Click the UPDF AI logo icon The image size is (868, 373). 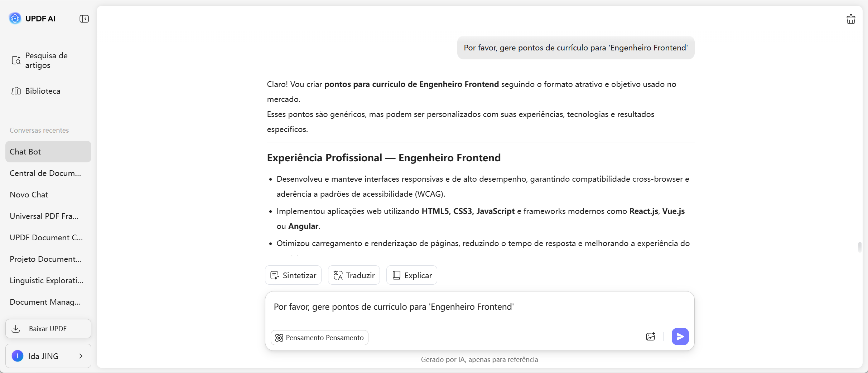[15, 18]
